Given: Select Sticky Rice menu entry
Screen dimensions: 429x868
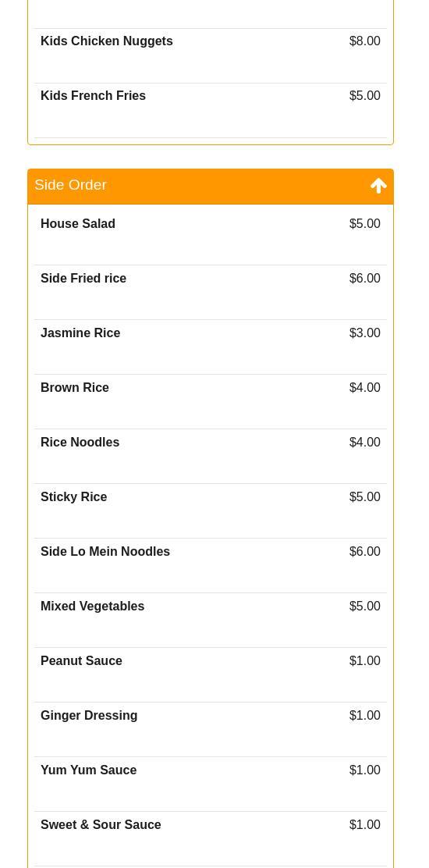Looking at the screenshot, I should [211, 511].
